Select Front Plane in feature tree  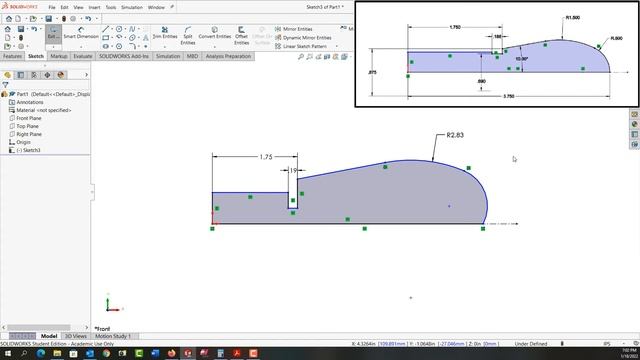(29, 118)
